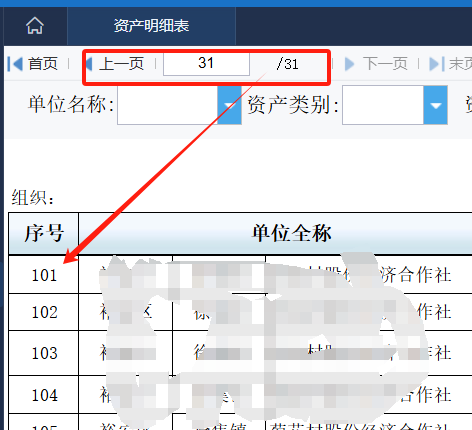Click the last-page arrow icon

click(x=437, y=64)
